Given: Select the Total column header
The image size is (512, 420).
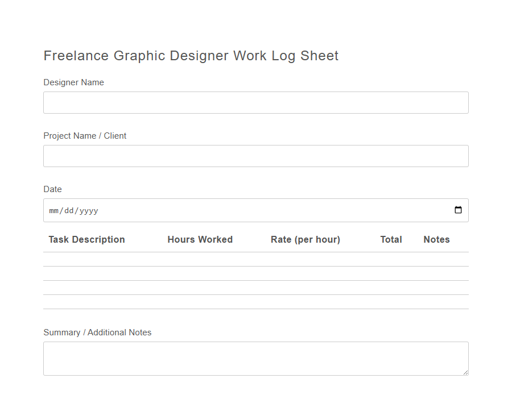Looking at the screenshot, I should 391,239.
